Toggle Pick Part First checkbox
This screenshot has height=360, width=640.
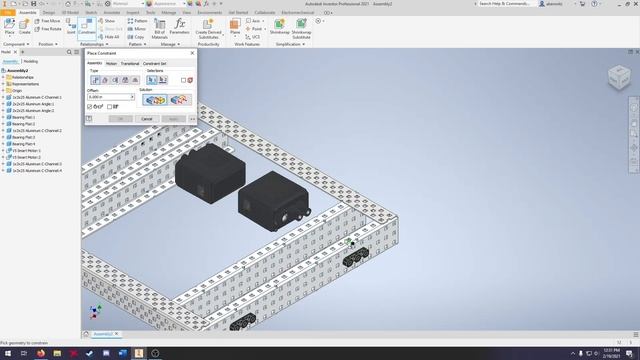point(183,80)
